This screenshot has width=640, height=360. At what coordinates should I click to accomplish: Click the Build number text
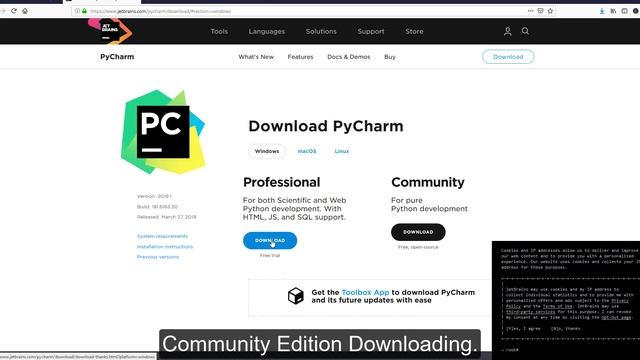[157, 207]
